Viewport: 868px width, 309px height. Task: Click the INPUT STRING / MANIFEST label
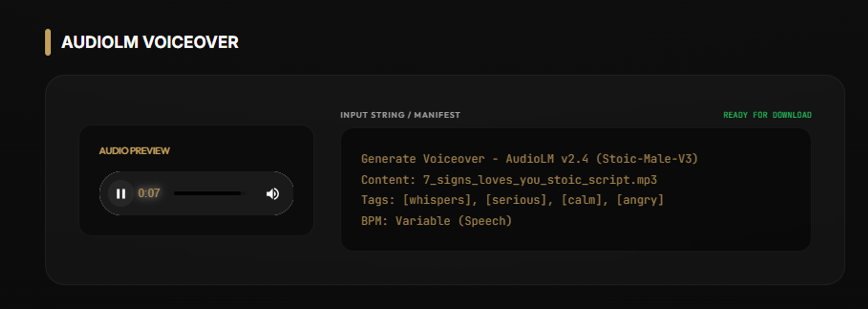tap(400, 115)
